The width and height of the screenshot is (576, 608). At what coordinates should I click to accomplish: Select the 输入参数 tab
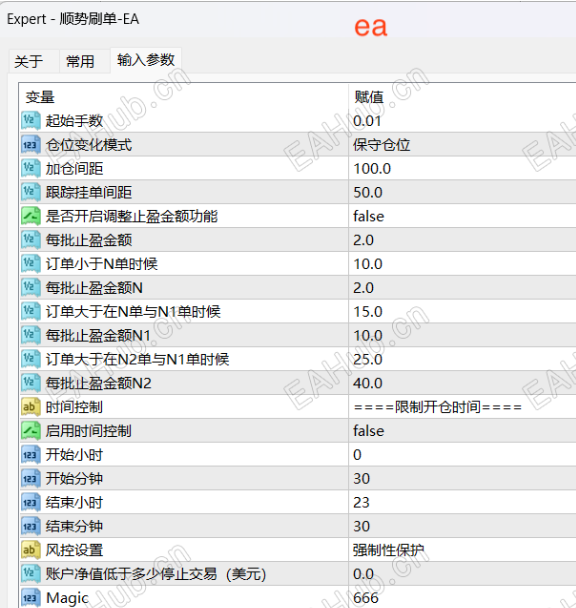coord(146,60)
